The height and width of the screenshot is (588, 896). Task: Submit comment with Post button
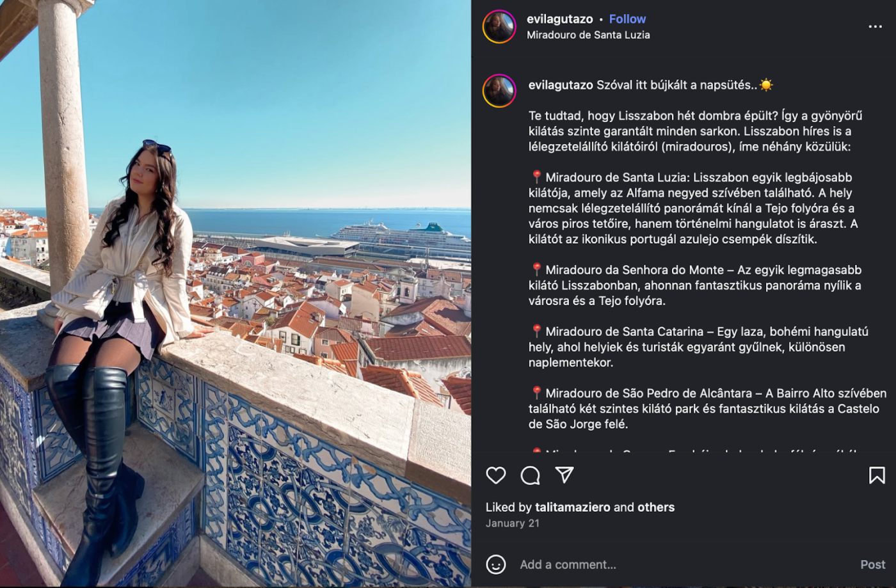coord(873,564)
